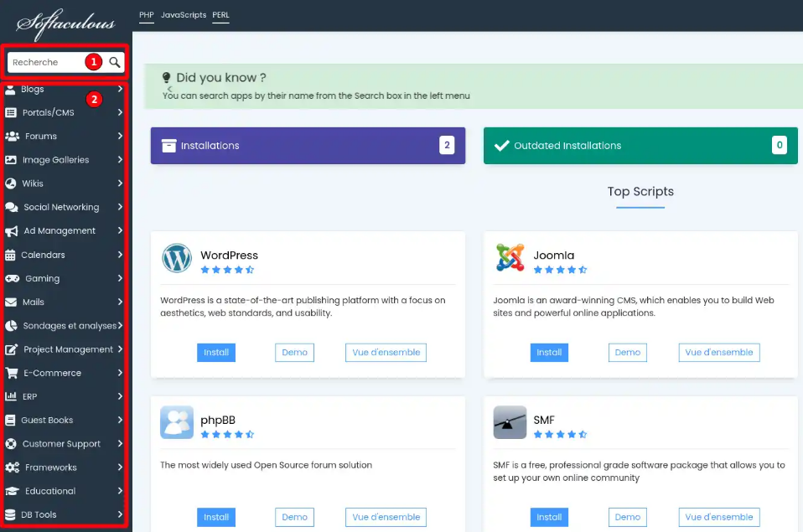The image size is (803, 532).
Task: Click the Joomla logo icon
Action: [x=510, y=257]
